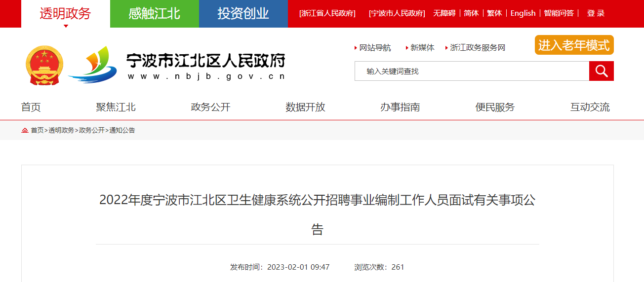Click the 浏览次数 261 view count
This screenshot has height=282, width=644.
coord(379,267)
